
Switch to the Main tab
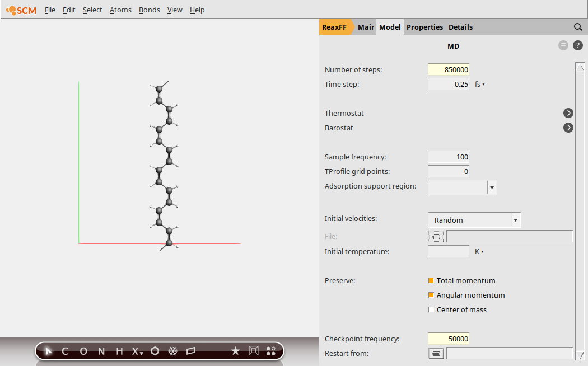click(365, 27)
